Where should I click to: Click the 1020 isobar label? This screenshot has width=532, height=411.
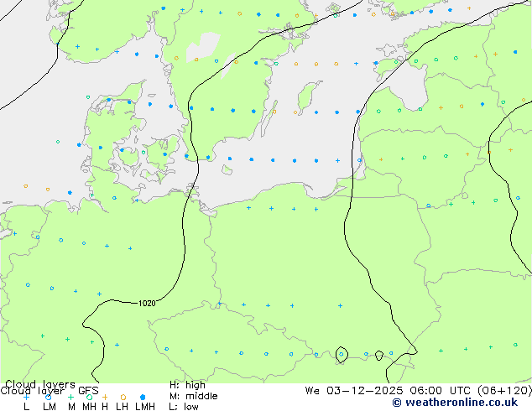(147, 303)
